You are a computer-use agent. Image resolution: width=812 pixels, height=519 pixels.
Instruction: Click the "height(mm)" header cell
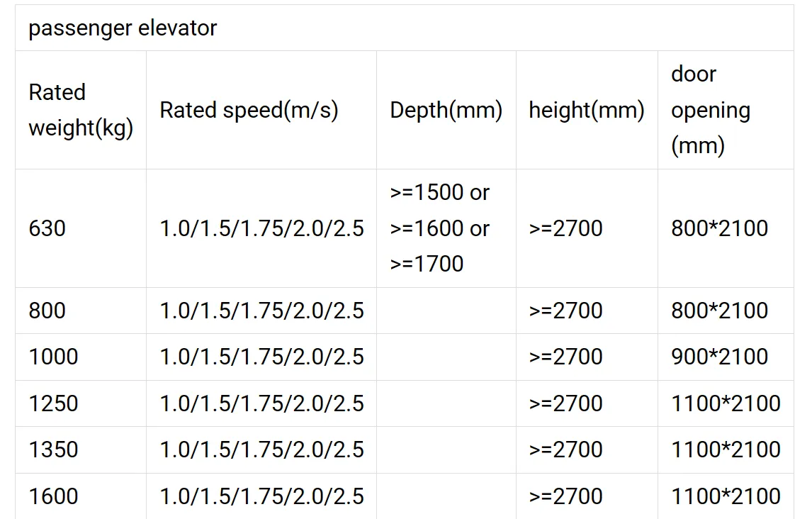pyautogui.click(x=586, y=110)
